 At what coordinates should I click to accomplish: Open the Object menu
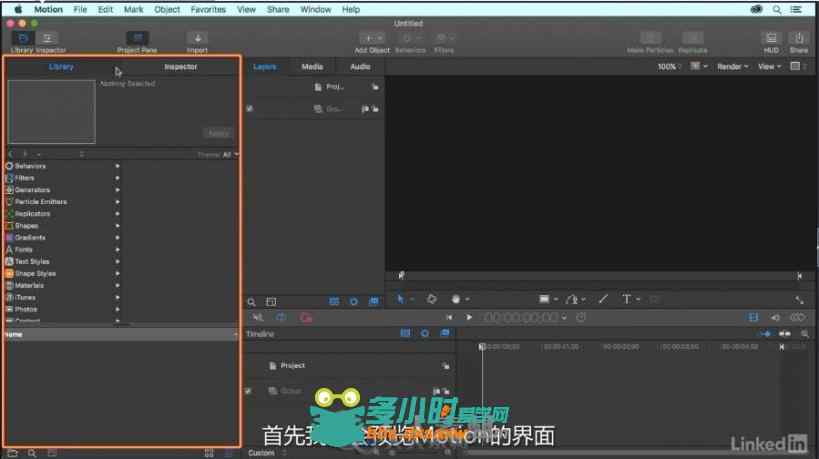[x=167, y=9]
